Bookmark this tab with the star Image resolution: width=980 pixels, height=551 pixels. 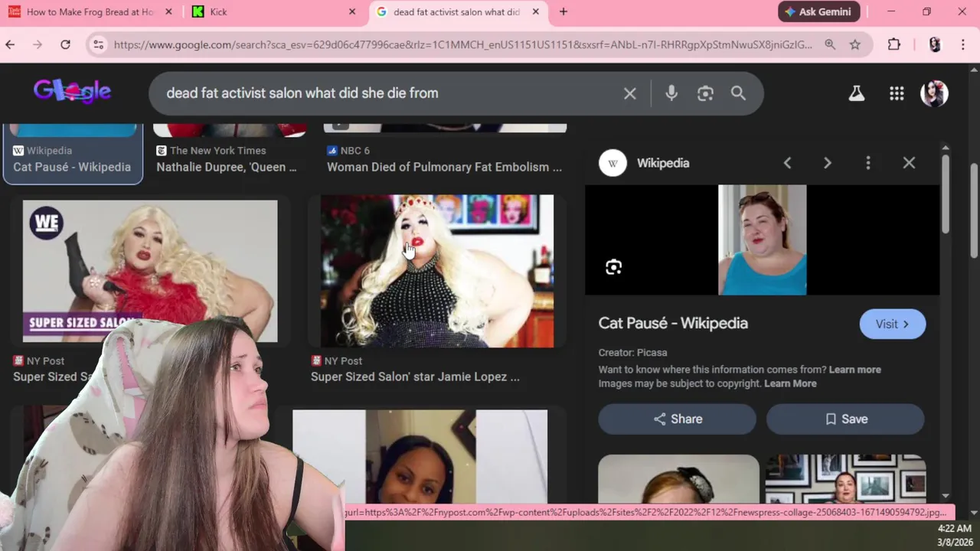coord(855,44)
